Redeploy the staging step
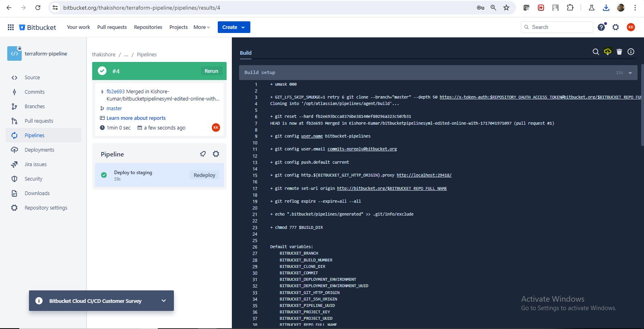This screenshot has width=644, height=329. tap(204, 175)
